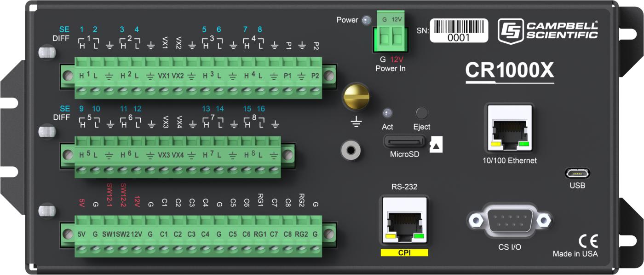Click the C4 terminal on the green block
The width and height of the screenshot is (644, 275).
(x=206, y=234)
